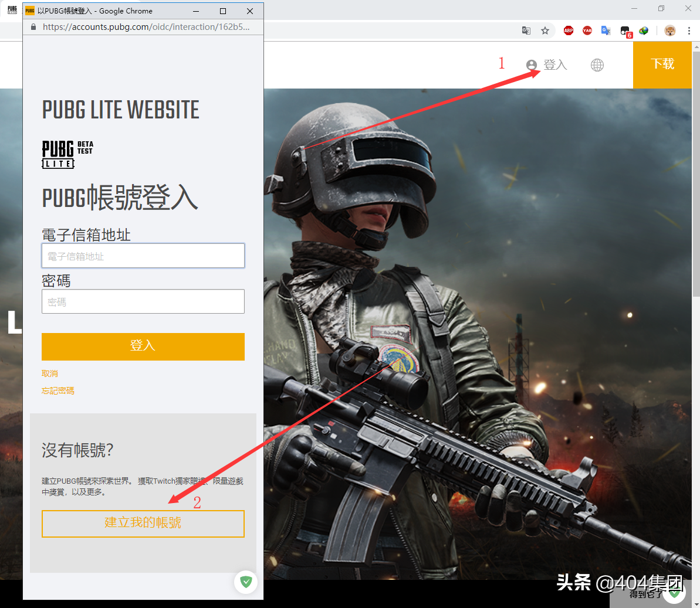The height and width of the screenshot is (608, 700).
Task: Click the popup URL address text
Action: (146, 27)
